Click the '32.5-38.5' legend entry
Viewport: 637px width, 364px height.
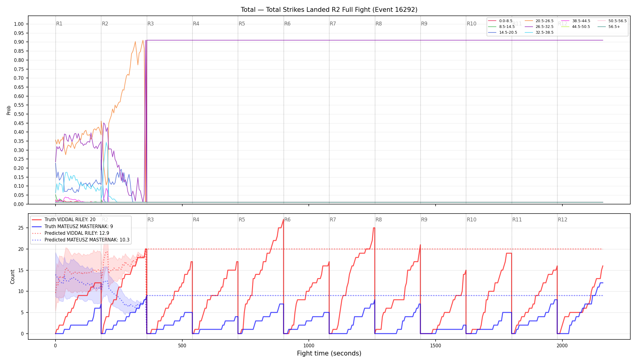pos(539,32)
